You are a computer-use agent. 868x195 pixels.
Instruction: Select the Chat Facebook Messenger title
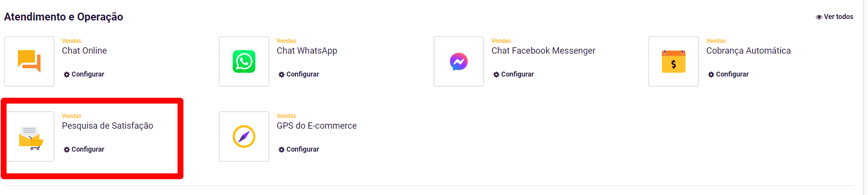(543, 51)
